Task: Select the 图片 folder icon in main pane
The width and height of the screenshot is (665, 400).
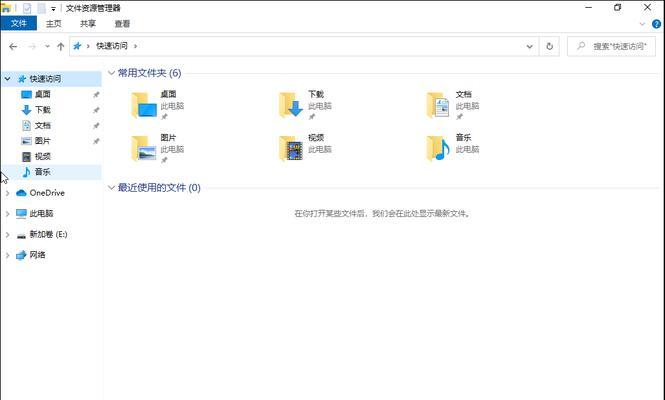Action: [144, 148]
